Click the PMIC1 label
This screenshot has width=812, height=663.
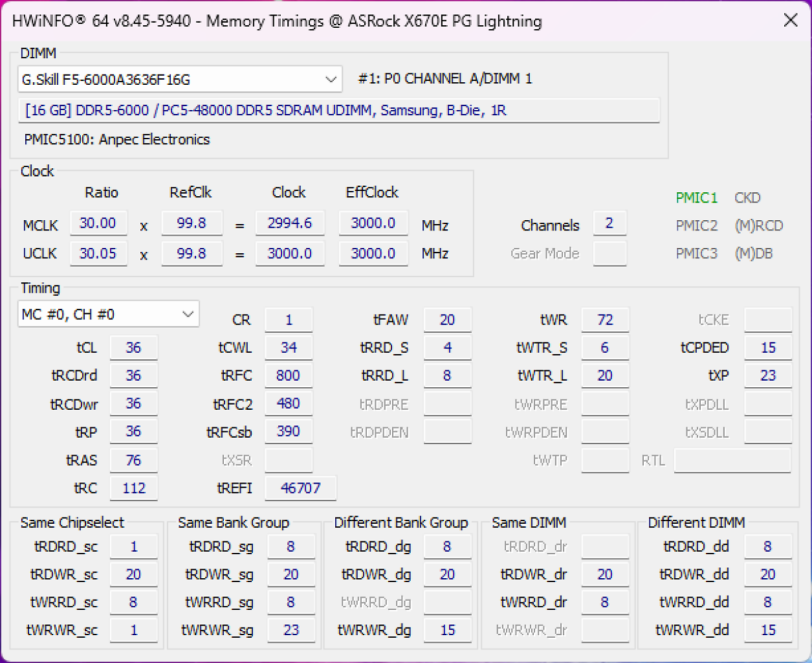697,197
